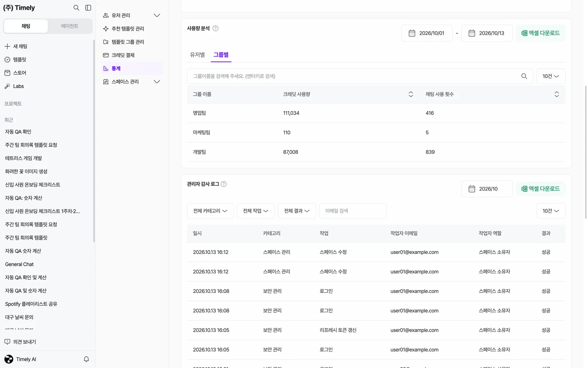
Task: Click the calendar icon for 2026/10 audit log
Action: pyautogui.click(x=472, y=189)
